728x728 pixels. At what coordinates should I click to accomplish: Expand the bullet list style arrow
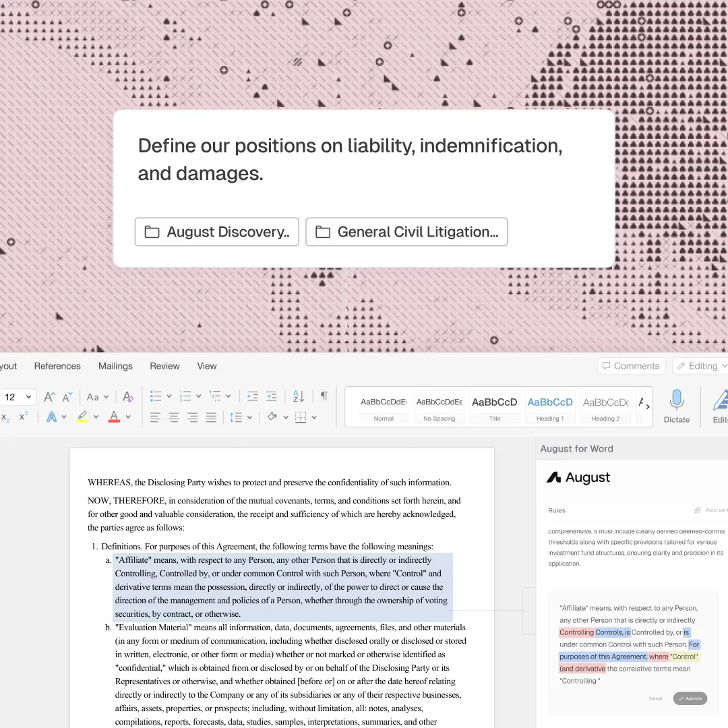pyautogui.click(x=169, y=396)
